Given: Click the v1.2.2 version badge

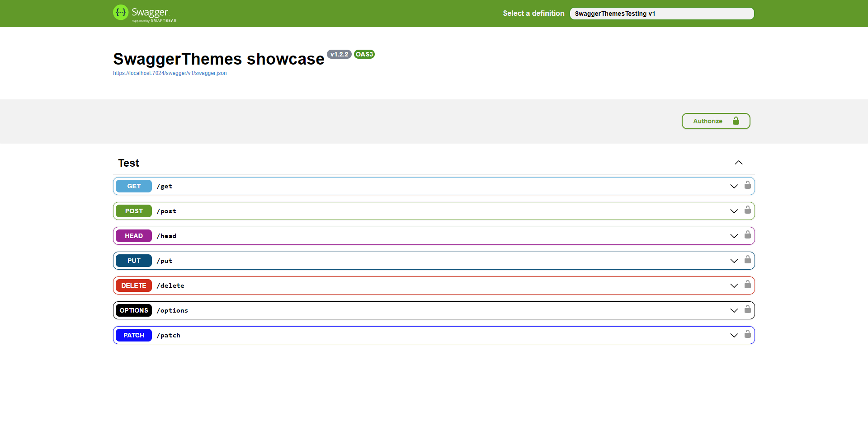Looking at the screenshot, I should (339, 54).
